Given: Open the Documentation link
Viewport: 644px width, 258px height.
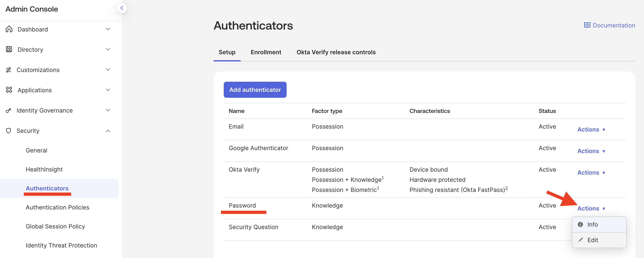Looking at the screenshot, I should tap(609, 25).
